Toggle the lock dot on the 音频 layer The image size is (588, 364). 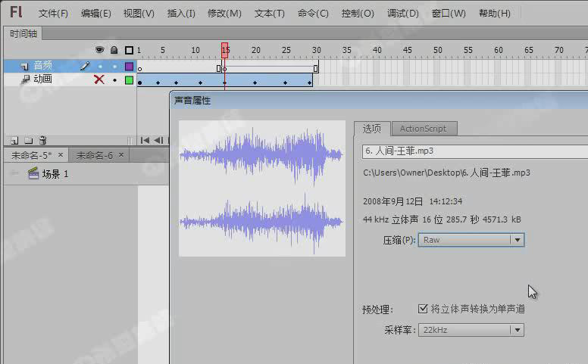coord(114,66)
